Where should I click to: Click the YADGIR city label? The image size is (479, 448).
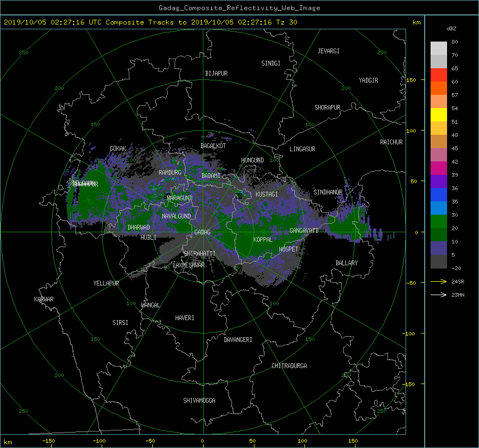click(368, 80)
